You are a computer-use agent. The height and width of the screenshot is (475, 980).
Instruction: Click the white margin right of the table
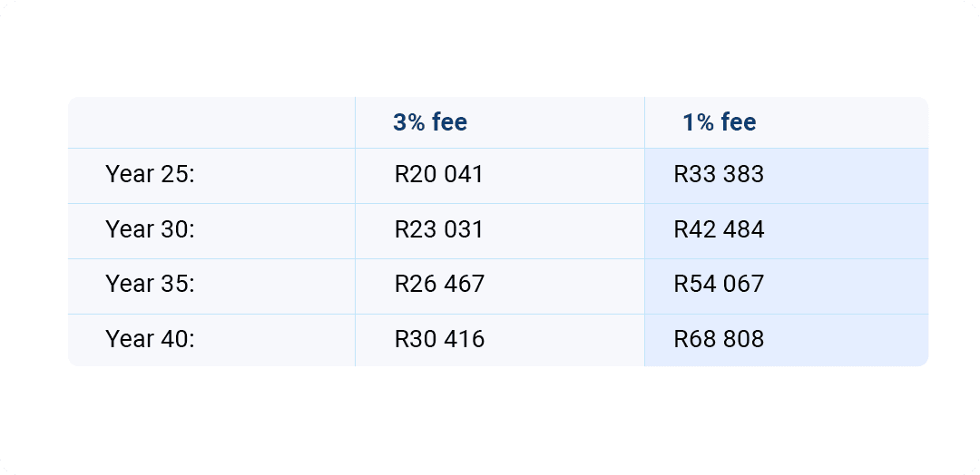point(953,236)
